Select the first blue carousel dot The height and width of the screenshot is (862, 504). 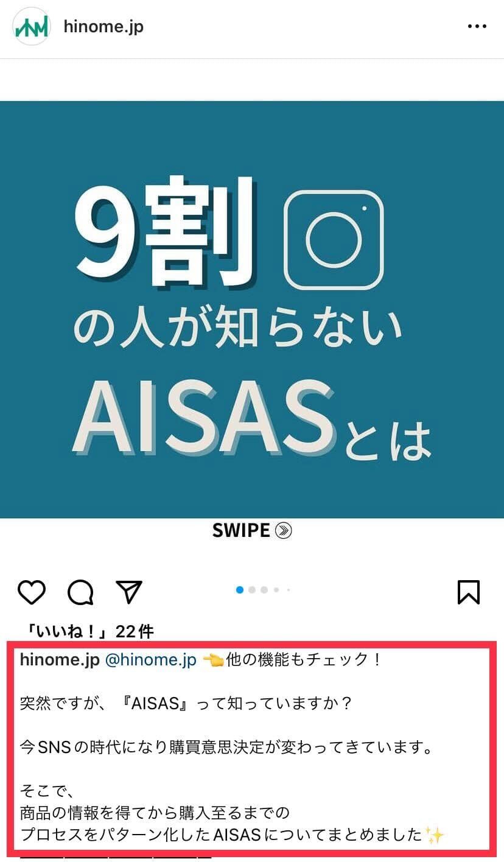coord(240,589)
